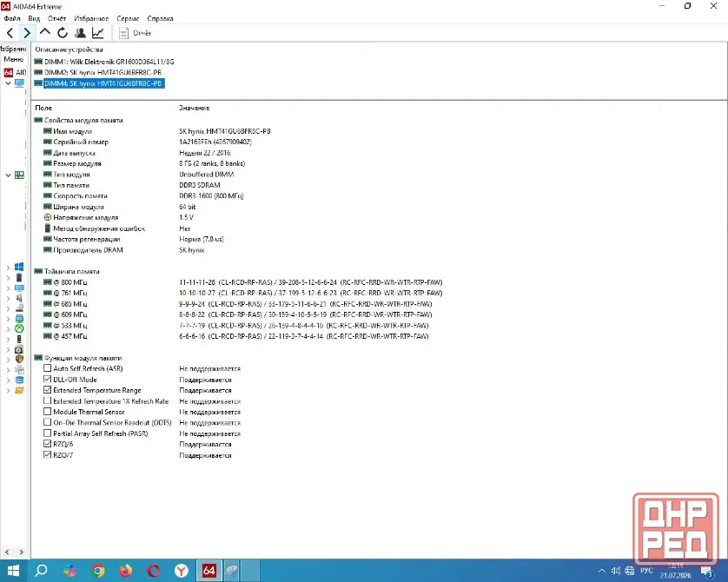
Task: Select DIMM2: SK hynix module row
Action: tap(98, 72)
